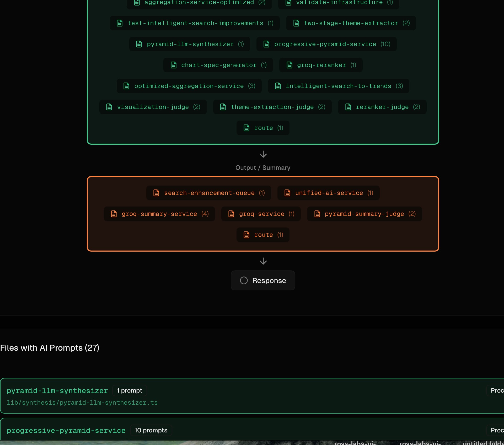Click the document icon on unified-ai-service chip
Screen dimensions: 504x445
click(287, 193)
